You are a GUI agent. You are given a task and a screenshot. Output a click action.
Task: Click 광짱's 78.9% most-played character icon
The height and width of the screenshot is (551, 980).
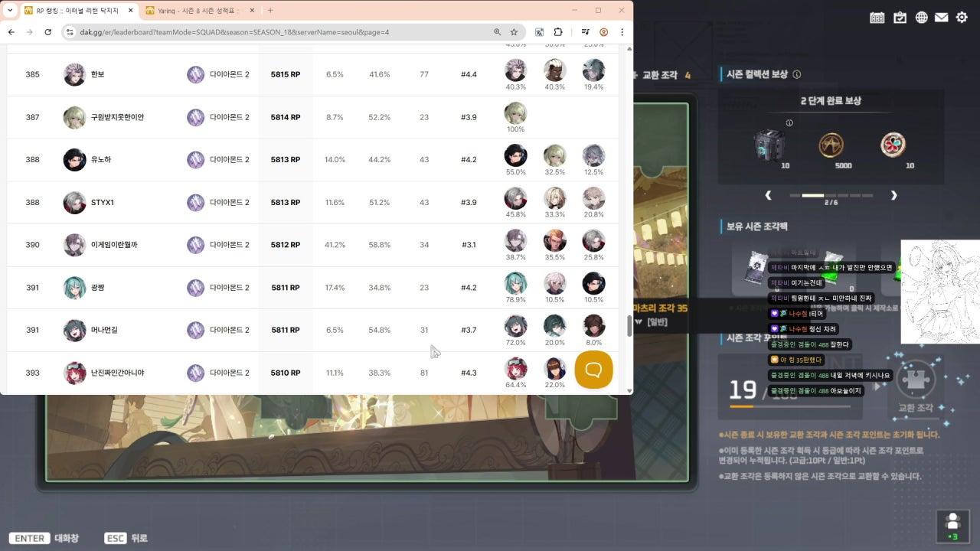pos(516,283)
